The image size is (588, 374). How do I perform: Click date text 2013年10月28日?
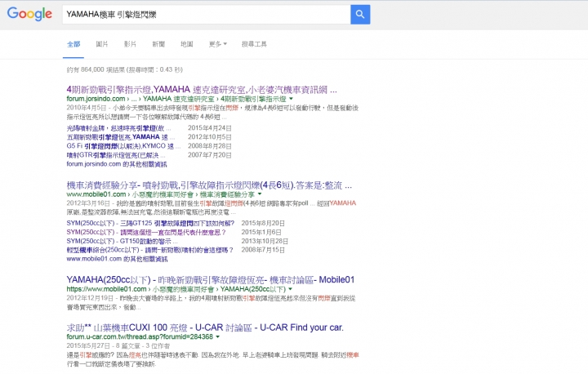pyautogui.click(x=265, y=241)
